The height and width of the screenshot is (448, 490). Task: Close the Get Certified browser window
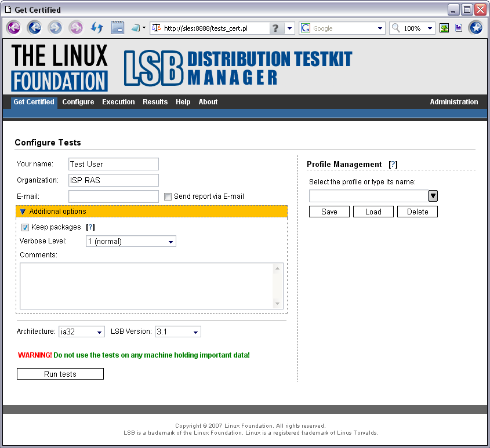[x=480, y=10]
